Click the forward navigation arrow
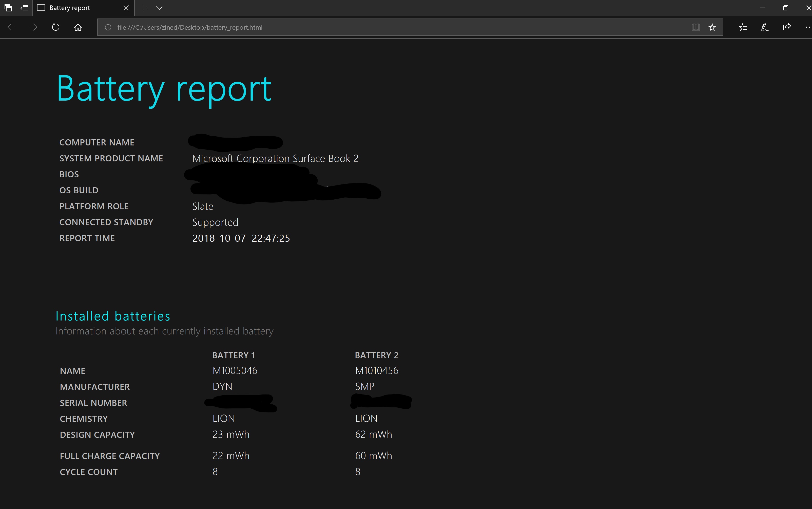The width and height of the screenshot is (812, 509). pyautogui.click(x=33, y=27)
